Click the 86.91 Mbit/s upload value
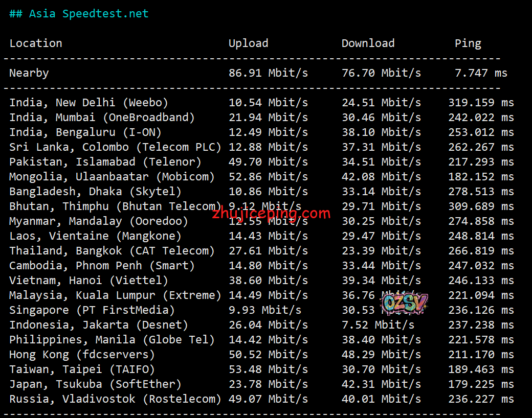This screenshot has height=418, width=532. [268, 73]
